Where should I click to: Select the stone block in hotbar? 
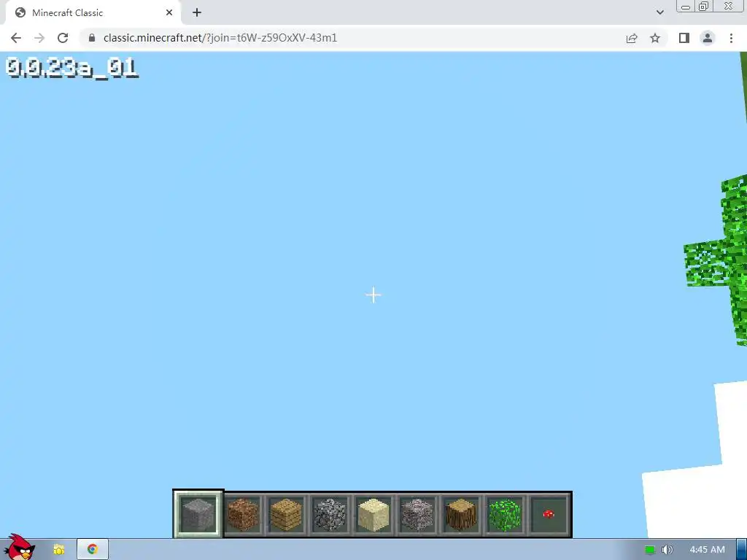pyautogui.click(x=198, y=514)
